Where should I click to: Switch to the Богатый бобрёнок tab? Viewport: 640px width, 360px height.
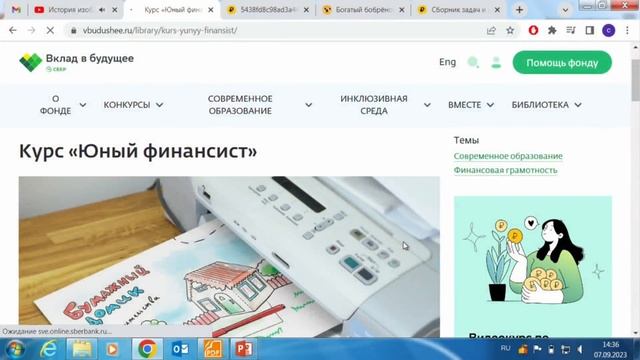(362, 10)
